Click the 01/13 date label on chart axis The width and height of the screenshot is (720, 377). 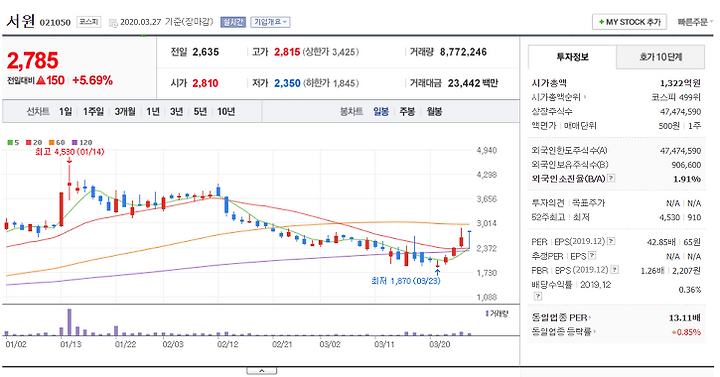click(71, 344)
